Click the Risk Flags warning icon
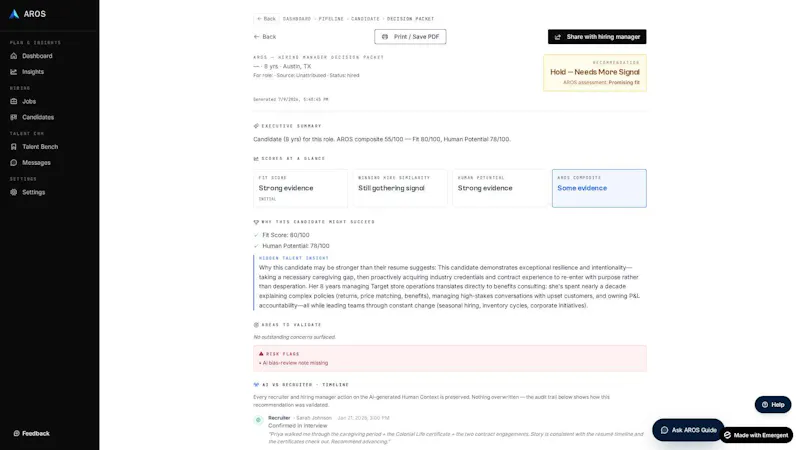Image resolution: width=800 pixels, height=450 pixels. tap(261, 354)
